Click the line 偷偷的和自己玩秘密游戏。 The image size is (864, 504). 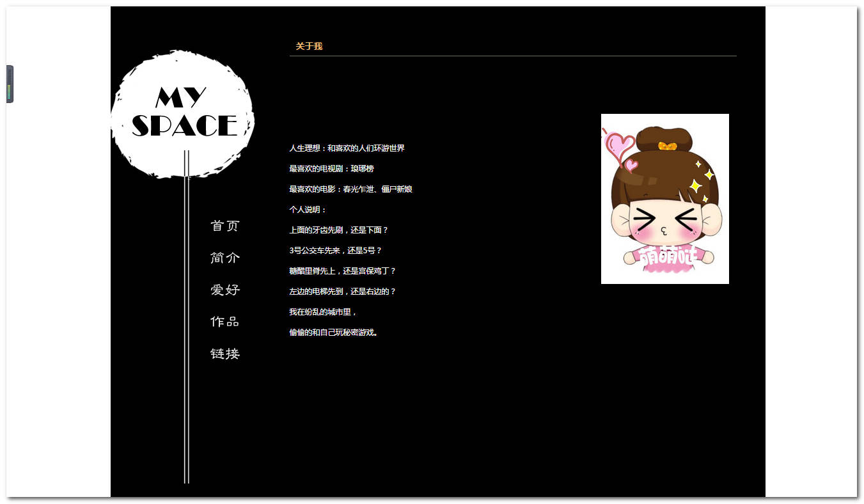(x=333, y=333)
